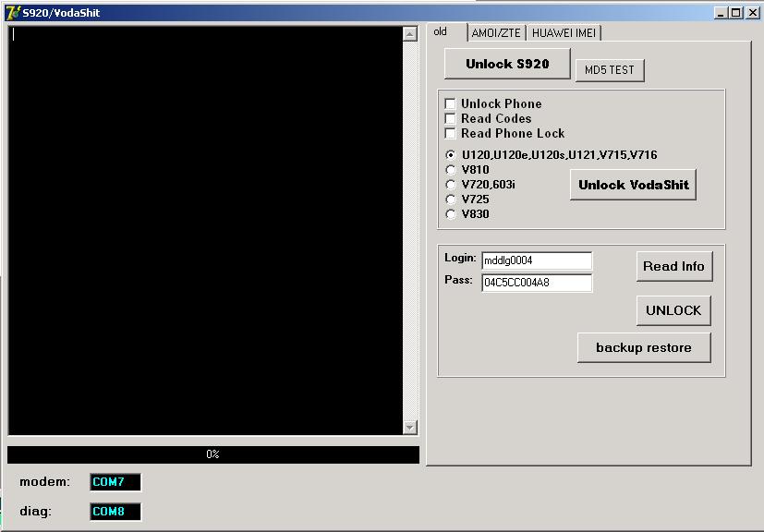The image size is (764, 532).
Task: Close the S920/VodaShit window
Action: (x=753, y=13)
